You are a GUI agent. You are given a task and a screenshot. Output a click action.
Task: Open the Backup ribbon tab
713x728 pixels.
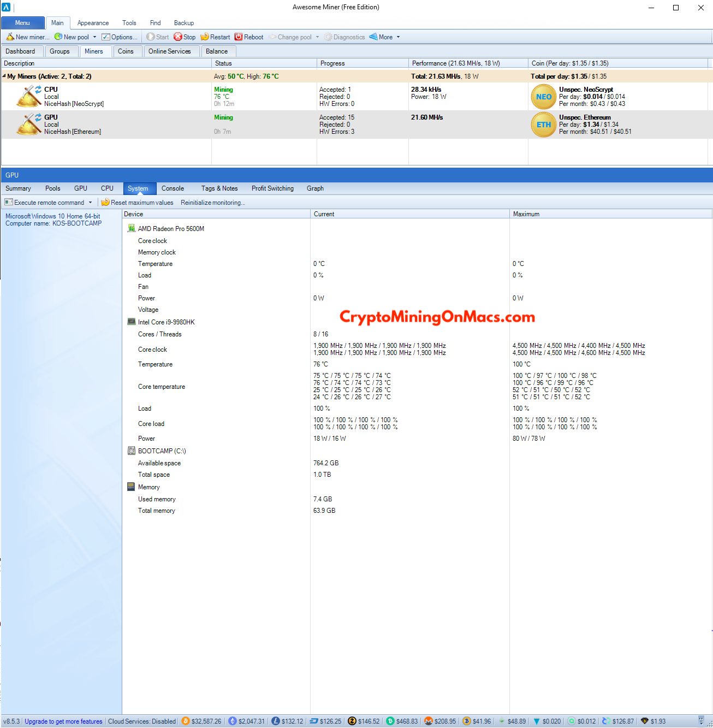coord(184,23)
